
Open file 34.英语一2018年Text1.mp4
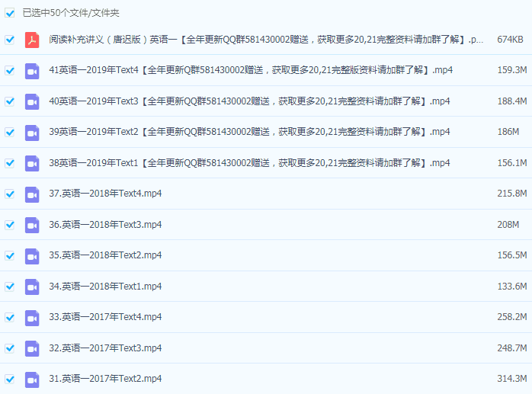105,287
